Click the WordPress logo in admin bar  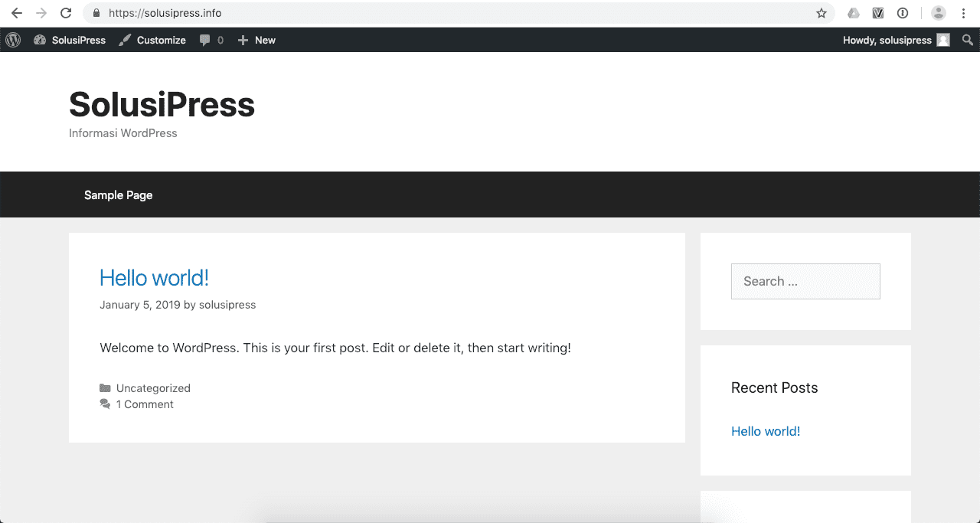click(13, 40)
